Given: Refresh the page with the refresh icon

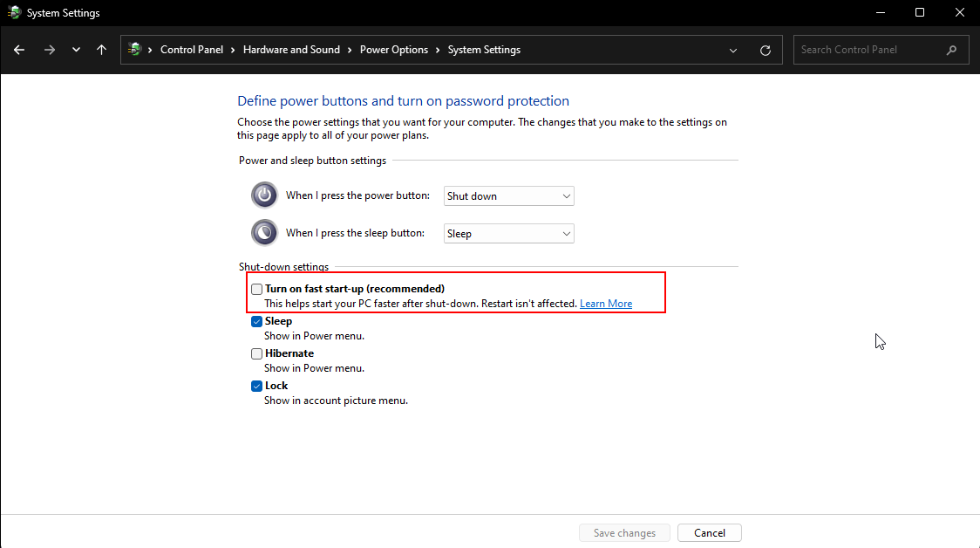Looking at the screenshot, I should (766, 50).
